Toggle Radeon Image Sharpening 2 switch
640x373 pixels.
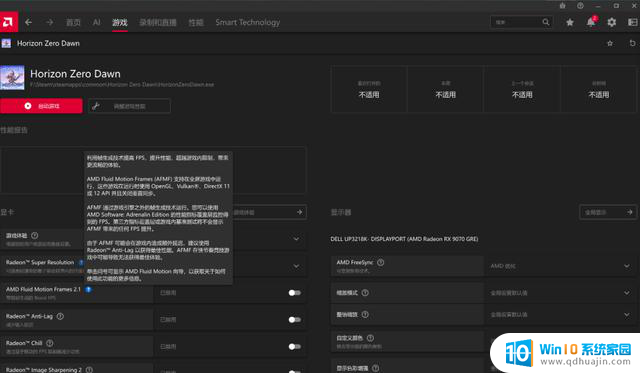coord(294,371)
